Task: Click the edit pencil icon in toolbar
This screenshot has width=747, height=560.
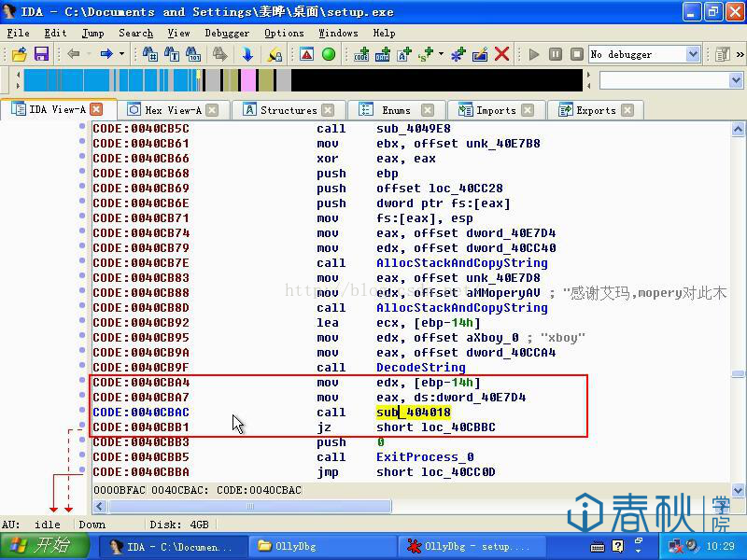Action: (x=480, y=54)
